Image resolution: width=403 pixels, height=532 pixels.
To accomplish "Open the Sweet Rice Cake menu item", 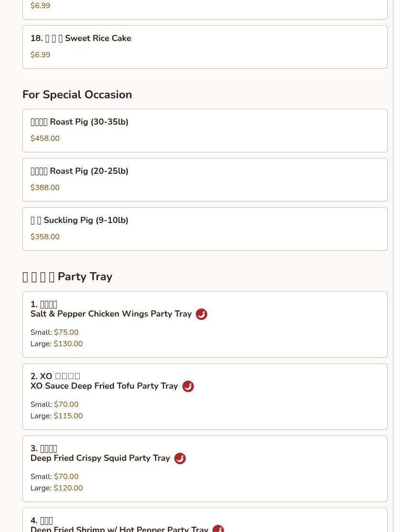I will click(x=205, y=47).
